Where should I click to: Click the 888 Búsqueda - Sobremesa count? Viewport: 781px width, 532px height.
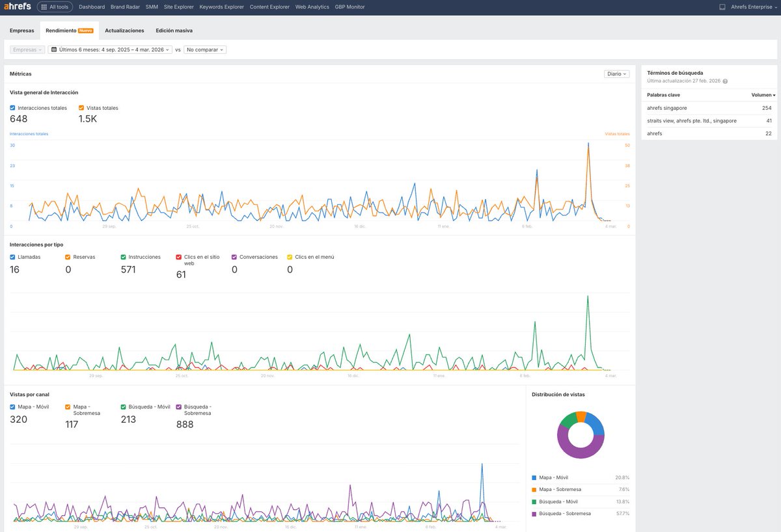coord(185,425)
